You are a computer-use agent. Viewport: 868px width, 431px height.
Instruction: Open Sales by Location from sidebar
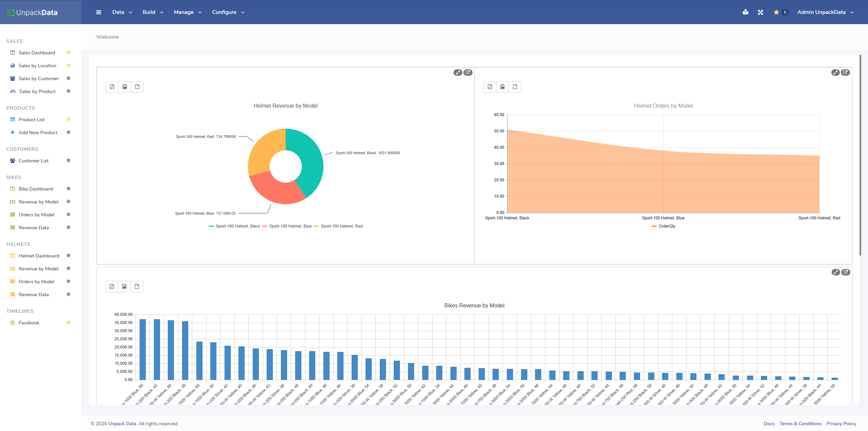tap(37, 66)
